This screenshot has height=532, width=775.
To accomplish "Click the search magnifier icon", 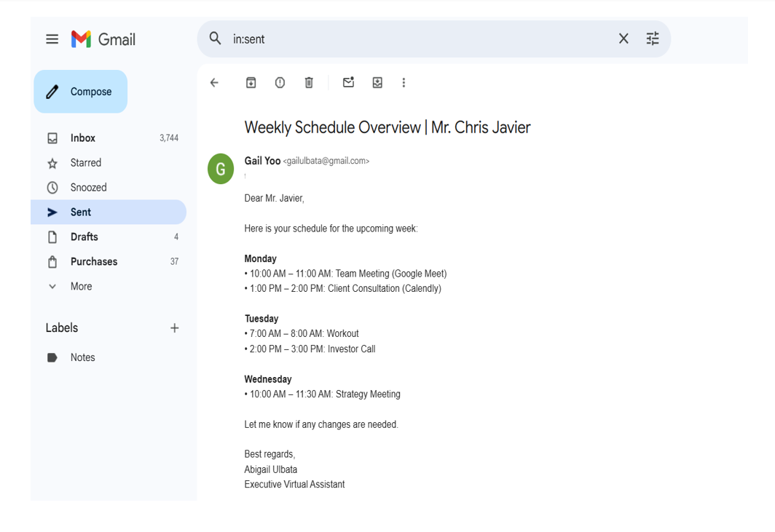I will click(215, 39).
